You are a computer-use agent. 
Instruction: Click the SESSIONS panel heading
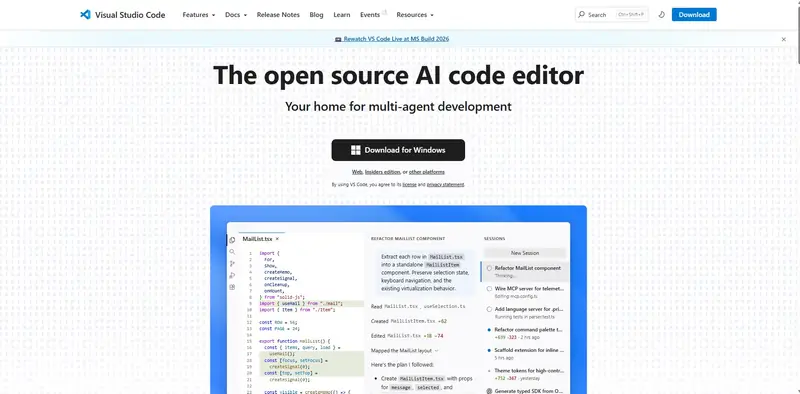(x=494, y=238)
